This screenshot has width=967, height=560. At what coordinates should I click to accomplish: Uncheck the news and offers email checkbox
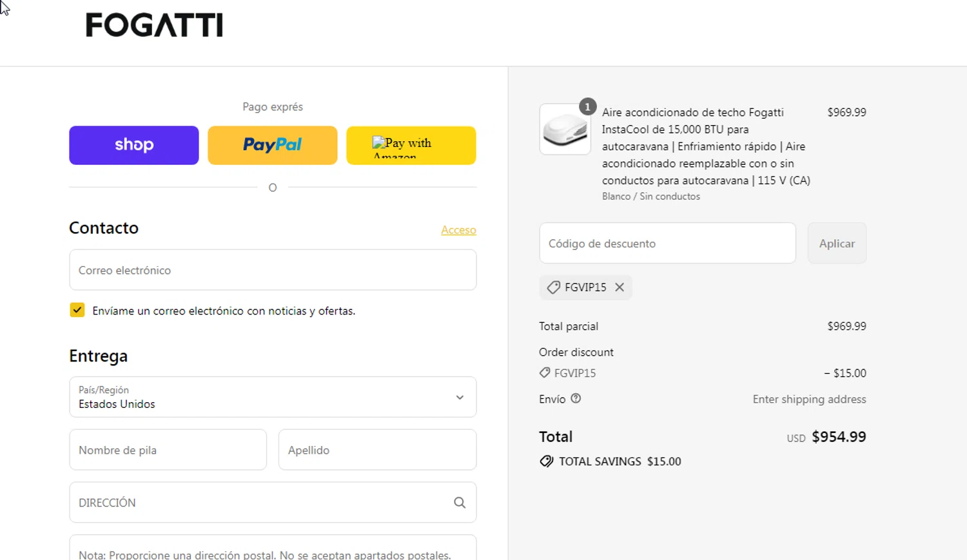pos(77,311)
